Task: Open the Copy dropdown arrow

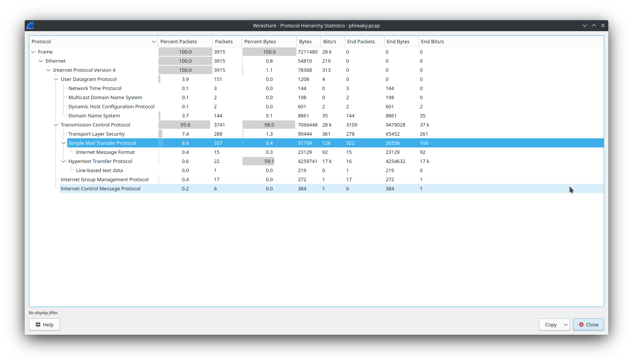Action: point(566,324)
